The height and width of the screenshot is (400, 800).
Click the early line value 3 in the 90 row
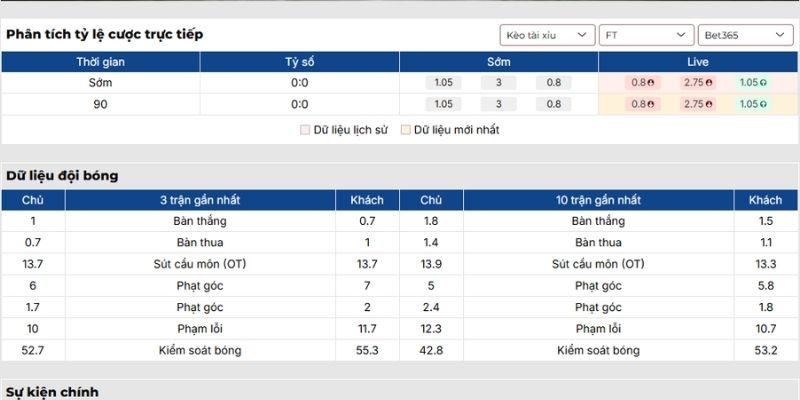coord(499,104)
